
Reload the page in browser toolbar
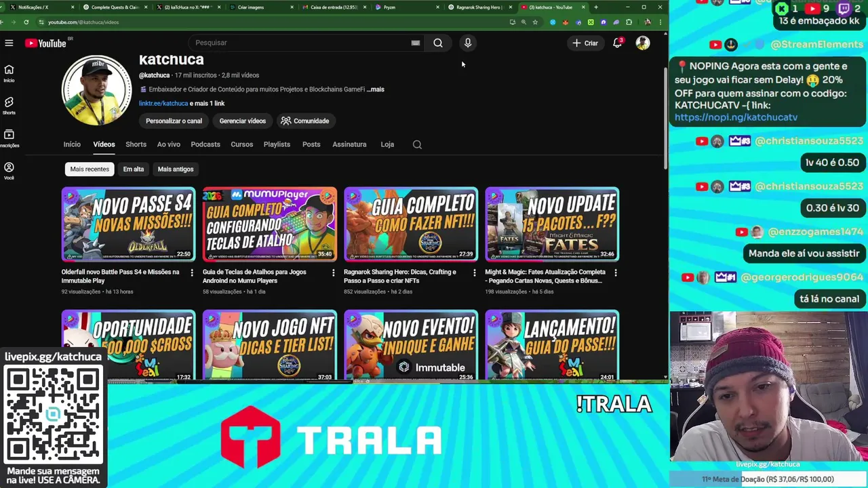(26, 22)
